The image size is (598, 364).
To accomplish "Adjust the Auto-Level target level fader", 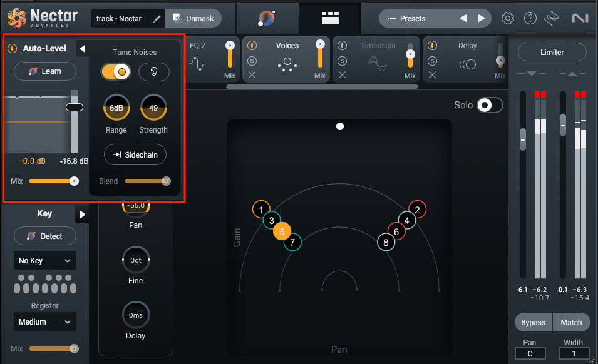I will (x=75, y=108).
